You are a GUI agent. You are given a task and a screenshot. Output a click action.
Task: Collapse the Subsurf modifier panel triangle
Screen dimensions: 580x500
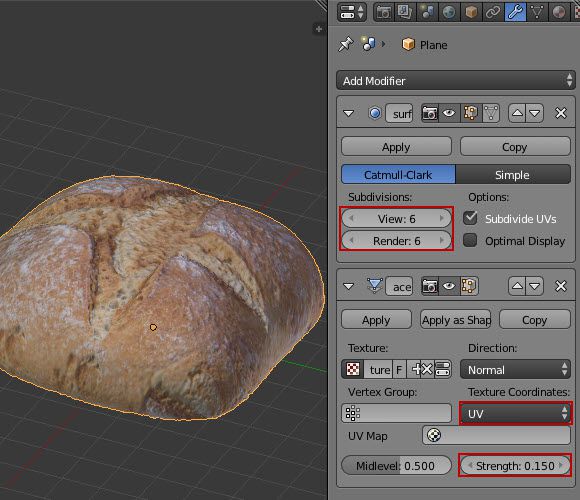point(348,113)
